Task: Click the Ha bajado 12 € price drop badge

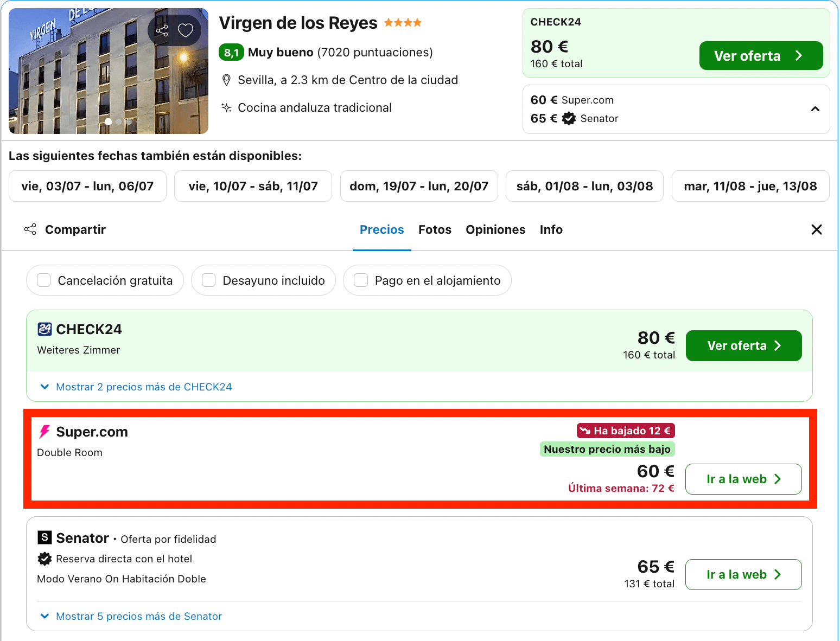Action: pos(626,431)
